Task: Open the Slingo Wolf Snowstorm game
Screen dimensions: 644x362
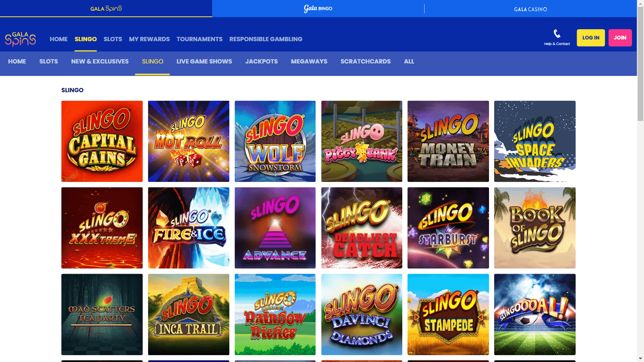Action: click(275, 141)
